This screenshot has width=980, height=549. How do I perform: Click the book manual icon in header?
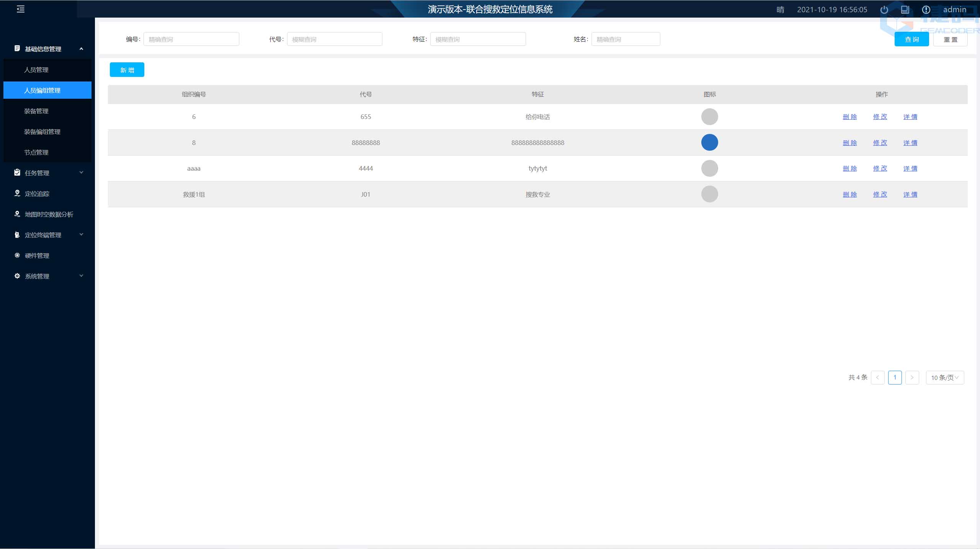pyautogui.click(x=905, y=10)
